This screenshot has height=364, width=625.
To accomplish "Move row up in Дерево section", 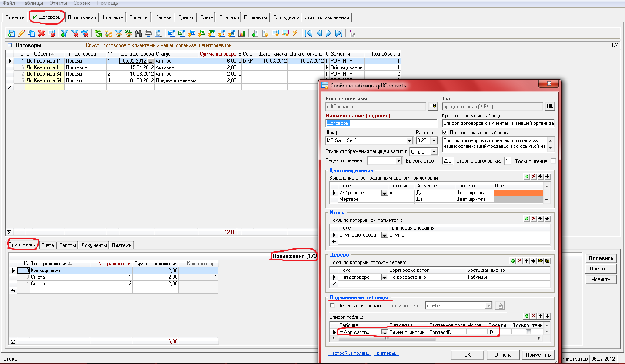I will pos(527,261).
